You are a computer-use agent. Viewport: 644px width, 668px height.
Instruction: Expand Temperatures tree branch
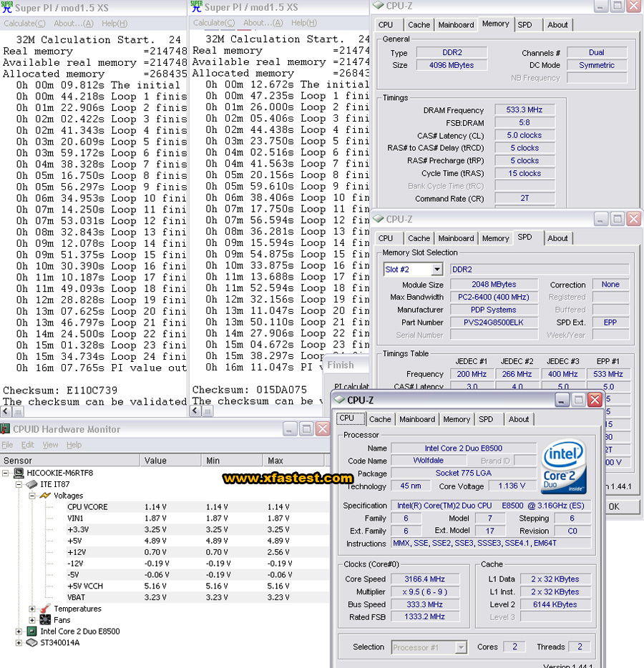point(32,609)
